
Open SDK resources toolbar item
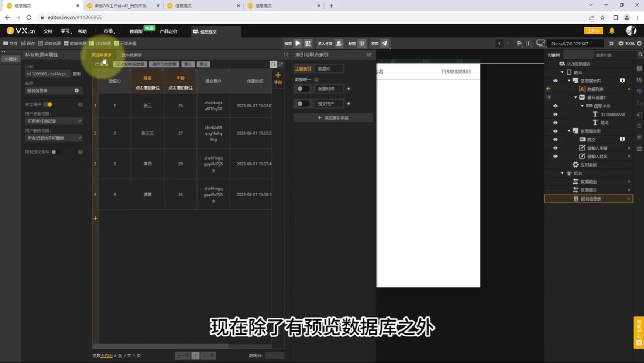tap(100, 43)
